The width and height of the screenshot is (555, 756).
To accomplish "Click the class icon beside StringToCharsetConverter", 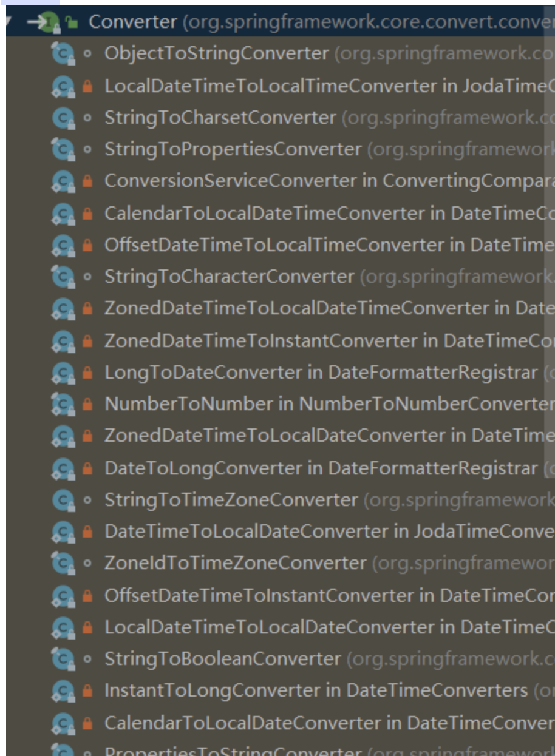I will 63,118.
